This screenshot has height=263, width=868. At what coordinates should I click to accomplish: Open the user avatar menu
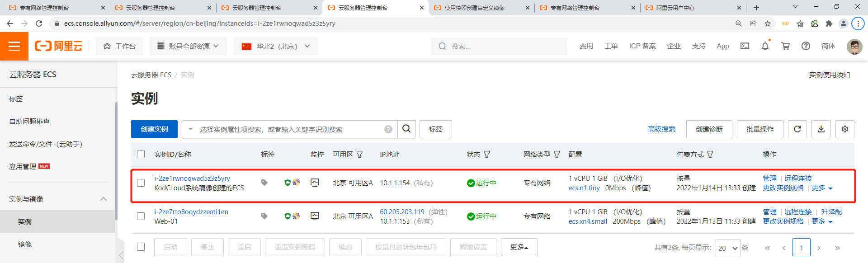(854, 47)
